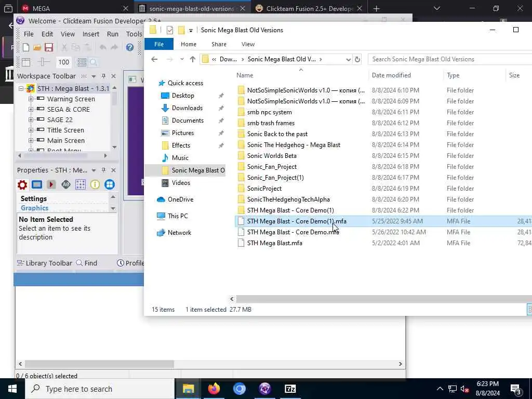Click the refresh button beside address bar
Image resolution: width=532 pixels, height=399 pixels.
(357, 59)
